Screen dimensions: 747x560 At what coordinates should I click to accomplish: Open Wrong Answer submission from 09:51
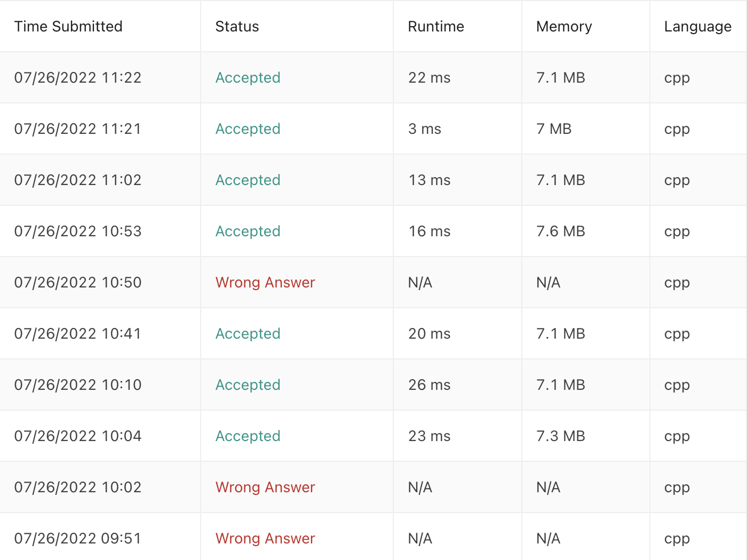(x=265, y=539)
